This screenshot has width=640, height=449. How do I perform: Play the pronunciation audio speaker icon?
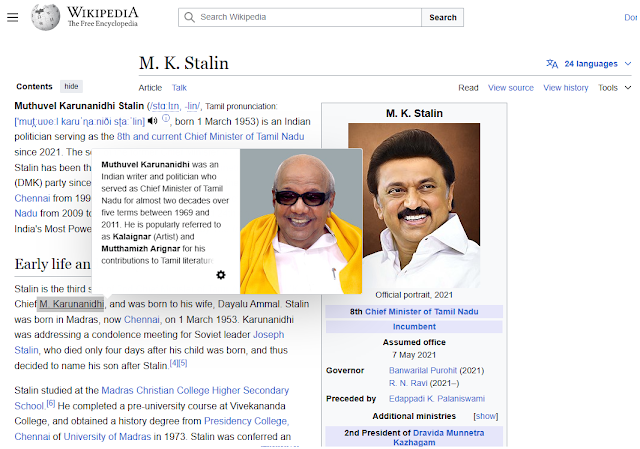pyautogui.click(x=153, y=121)
